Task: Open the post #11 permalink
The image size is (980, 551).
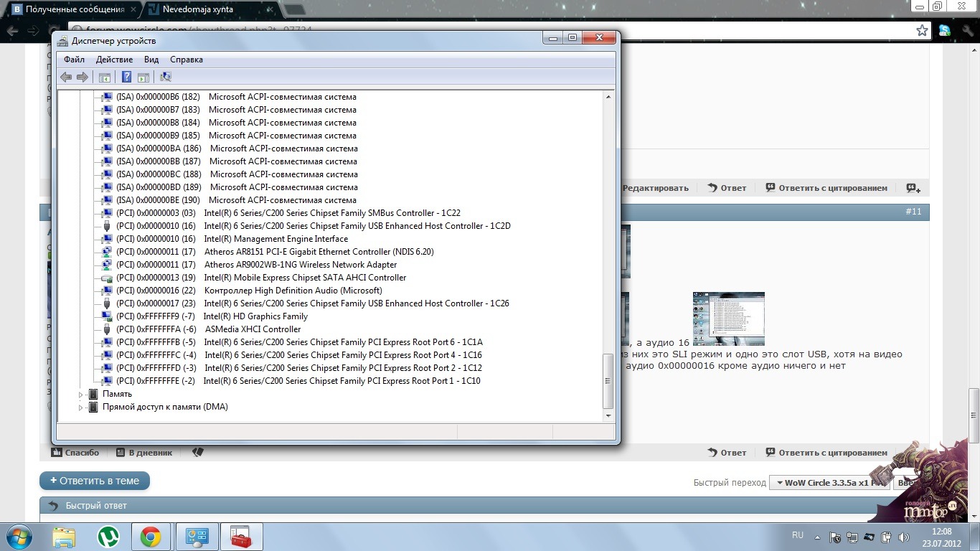Action: click(913, 212)
